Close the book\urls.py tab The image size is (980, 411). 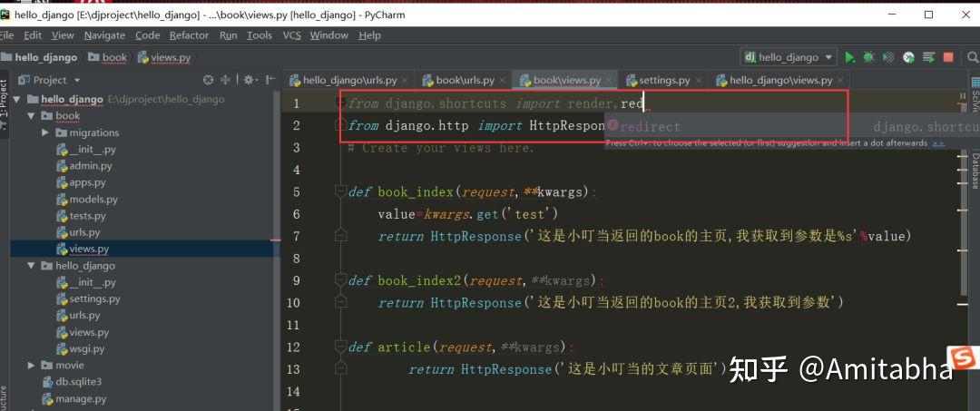(x=503, y=81)
